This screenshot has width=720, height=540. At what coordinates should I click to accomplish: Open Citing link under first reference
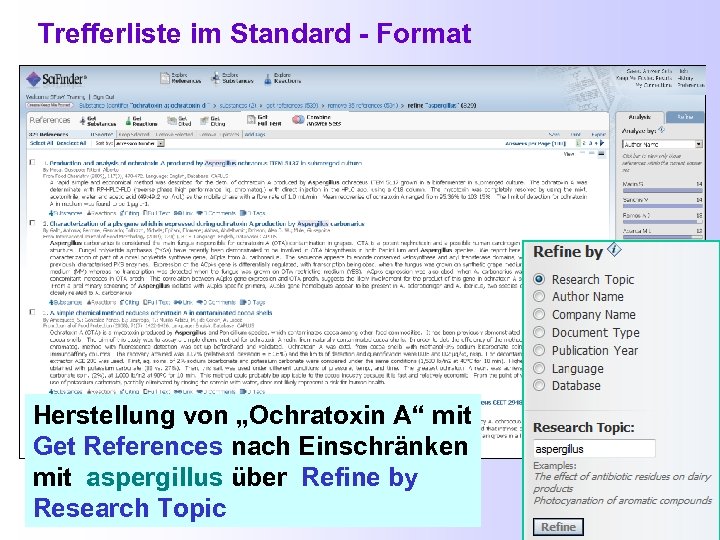pyautogui.click(x=129, y=213)
